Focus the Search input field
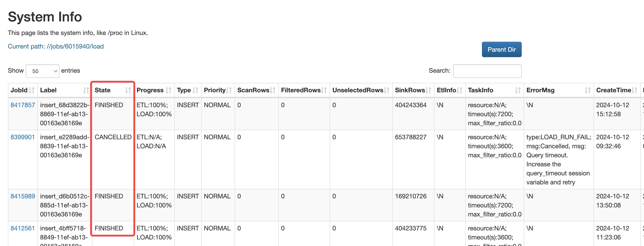The image size is (644, 246). (487, 71)
